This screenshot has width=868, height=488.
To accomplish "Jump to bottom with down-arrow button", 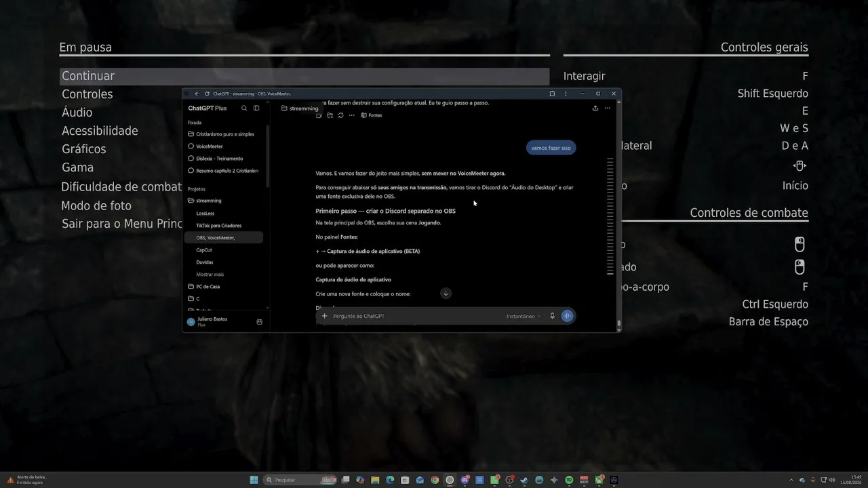I will [x=446, y=293].
